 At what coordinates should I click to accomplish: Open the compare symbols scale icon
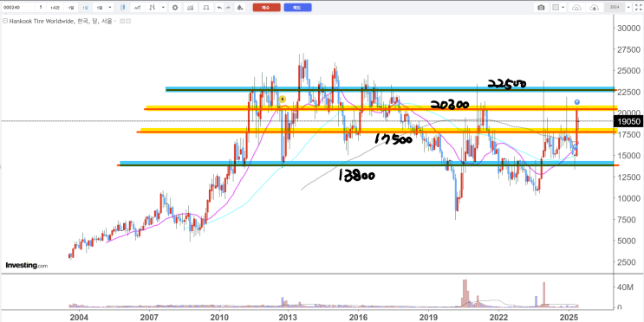point(206,8)
